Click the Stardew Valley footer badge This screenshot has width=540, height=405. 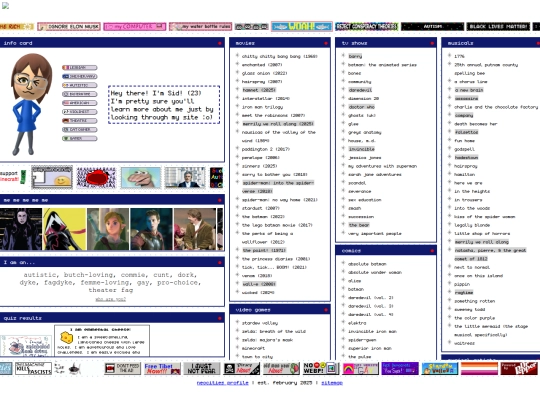[x=440, y=368]
